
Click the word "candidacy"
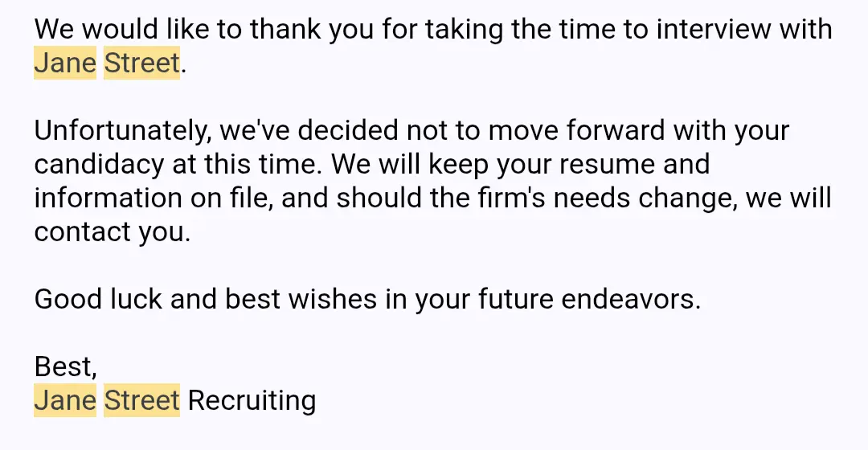(x=99, y=165)
